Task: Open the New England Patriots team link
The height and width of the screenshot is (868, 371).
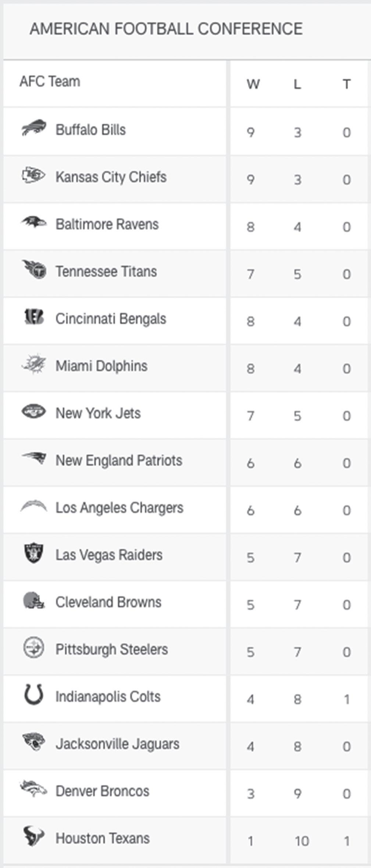Action: pos(119,461)
